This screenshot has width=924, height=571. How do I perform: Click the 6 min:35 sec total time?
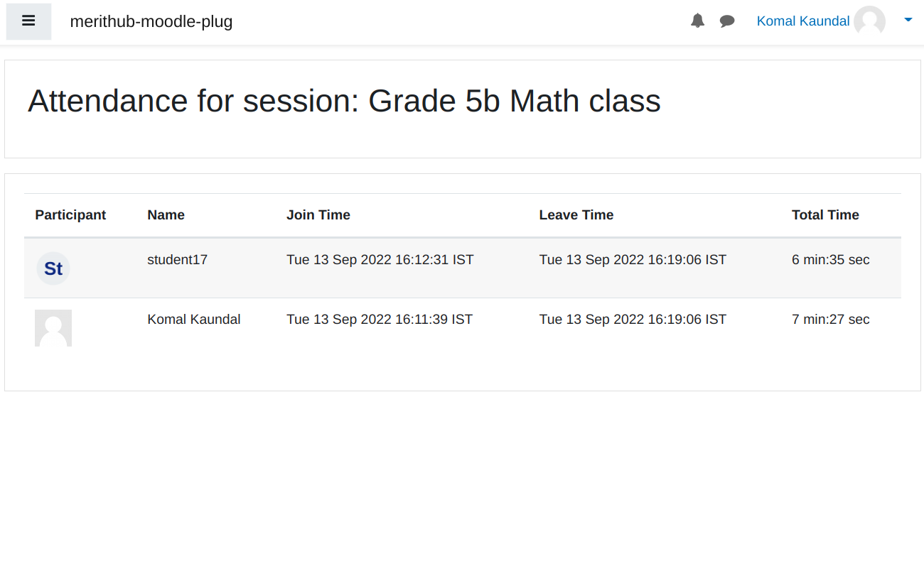[830, 260]
